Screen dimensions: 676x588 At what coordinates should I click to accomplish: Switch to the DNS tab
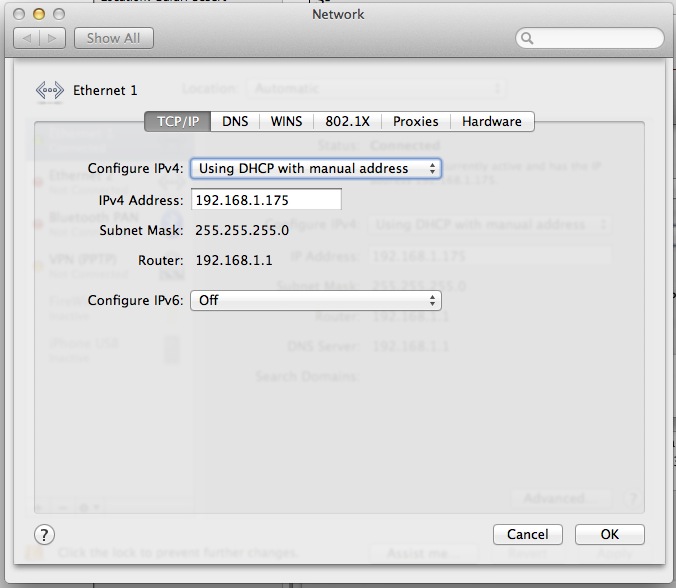(x=235, y=121)
